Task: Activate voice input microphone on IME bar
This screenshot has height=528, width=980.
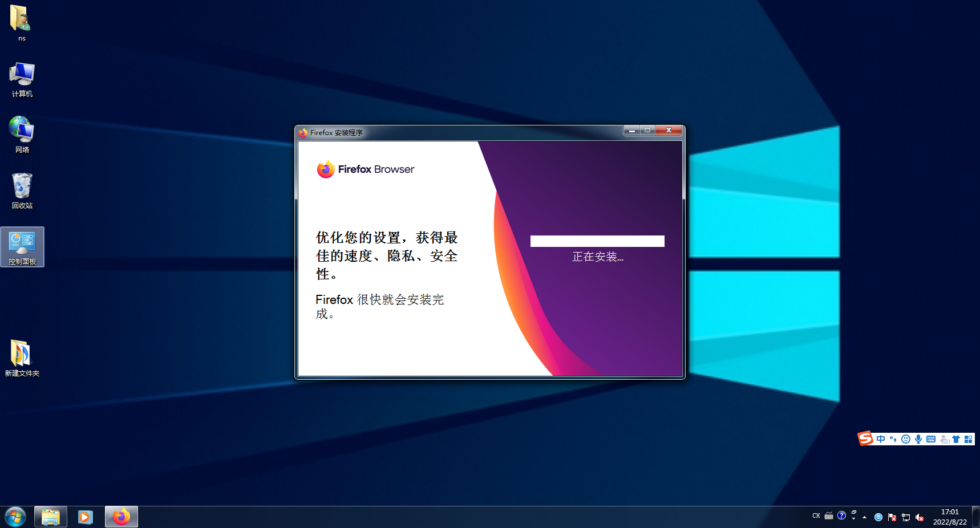Action: point(918,439)
